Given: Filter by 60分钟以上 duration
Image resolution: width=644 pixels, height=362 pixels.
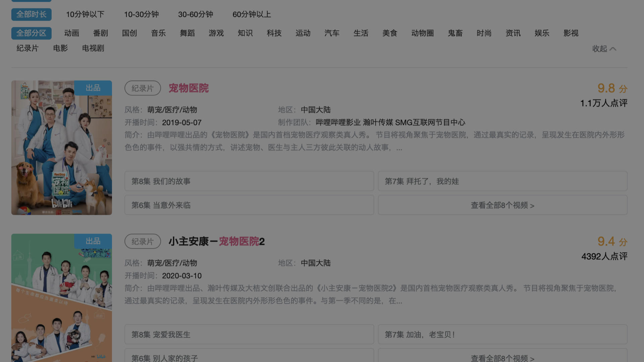Looking at the screenshot, I should (x=252, y=14).
